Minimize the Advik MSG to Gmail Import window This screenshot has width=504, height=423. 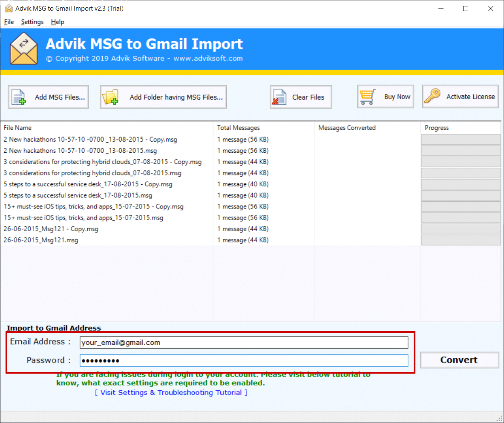point(441,9)
